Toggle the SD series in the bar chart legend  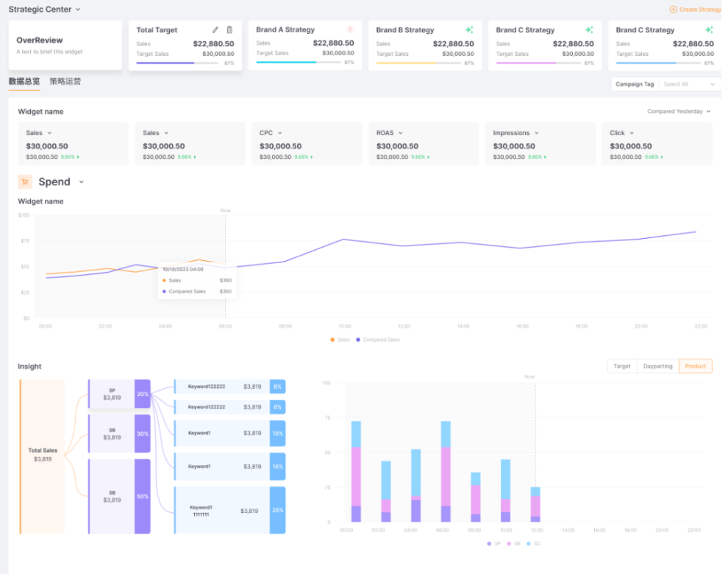click(x=533, y=543)
